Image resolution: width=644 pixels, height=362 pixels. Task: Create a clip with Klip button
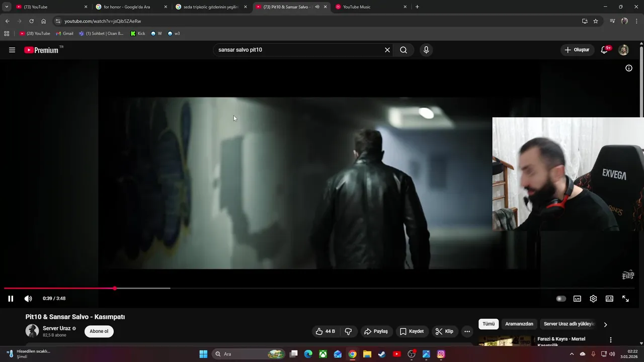[x=444, y=331]
